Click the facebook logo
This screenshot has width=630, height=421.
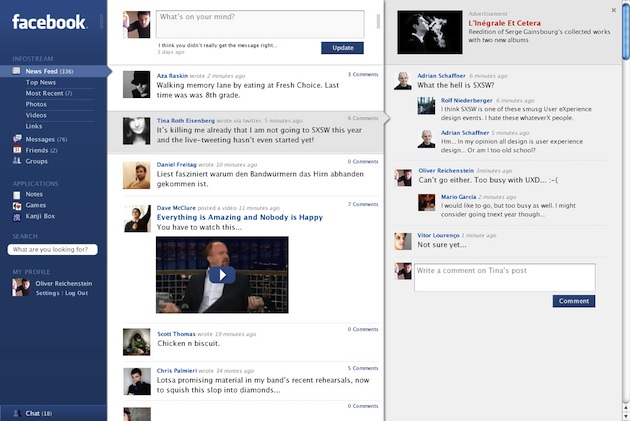[49, 22]
